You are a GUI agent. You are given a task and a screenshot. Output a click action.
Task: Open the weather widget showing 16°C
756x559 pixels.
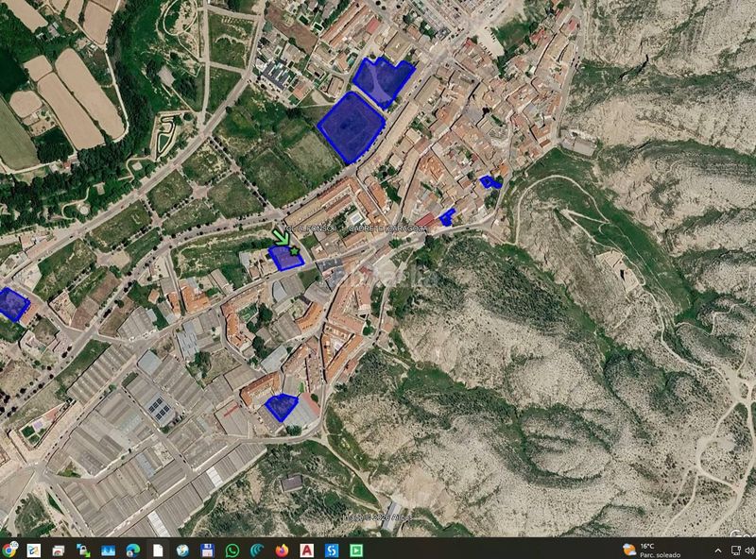tap(652, 550)
